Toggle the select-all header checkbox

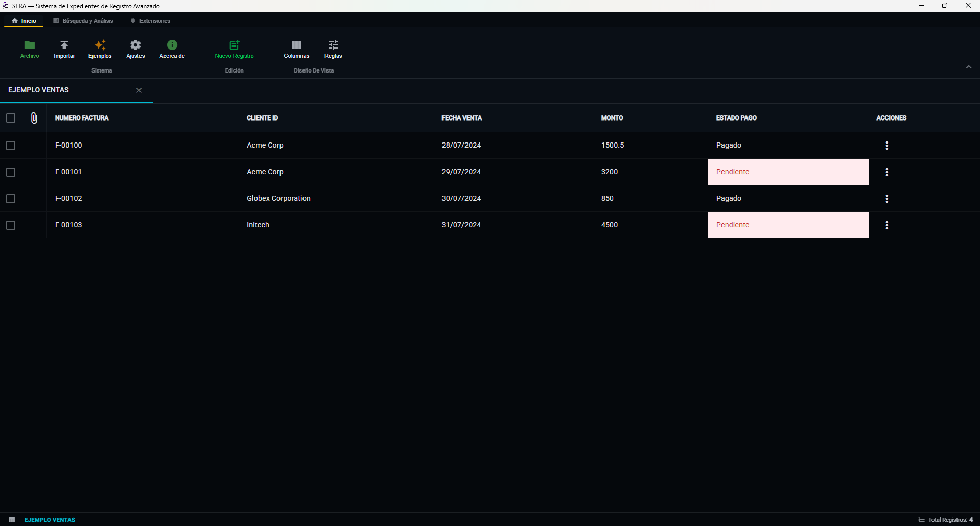[11, 118]
